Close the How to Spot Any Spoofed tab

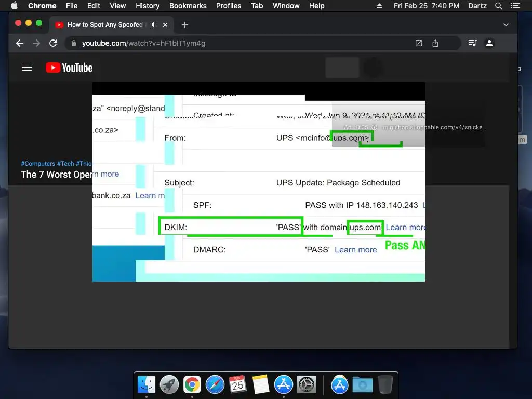click(x=165, y=25)
